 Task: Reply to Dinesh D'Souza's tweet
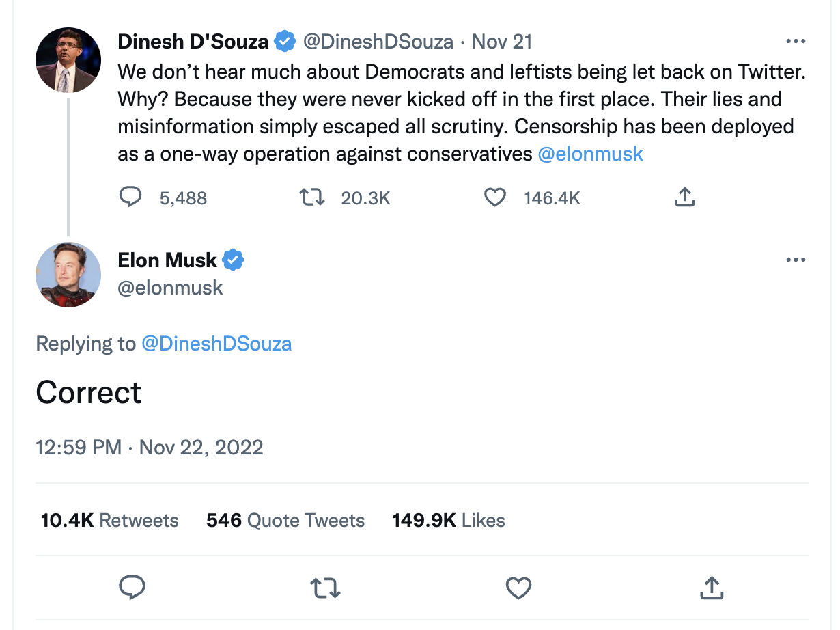click(130, 197)
